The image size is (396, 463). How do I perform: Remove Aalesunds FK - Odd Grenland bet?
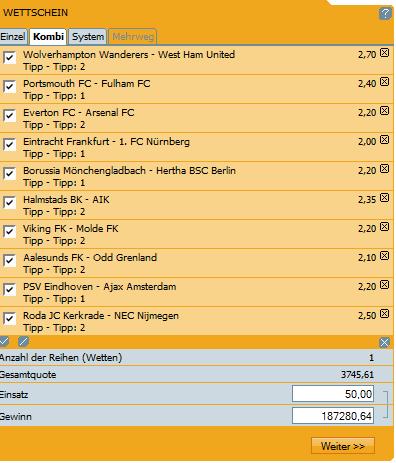[x=385, y=256]
